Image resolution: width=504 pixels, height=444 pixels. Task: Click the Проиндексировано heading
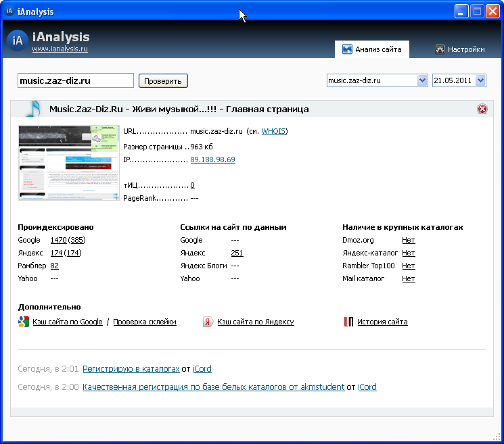tap(55, 227)
